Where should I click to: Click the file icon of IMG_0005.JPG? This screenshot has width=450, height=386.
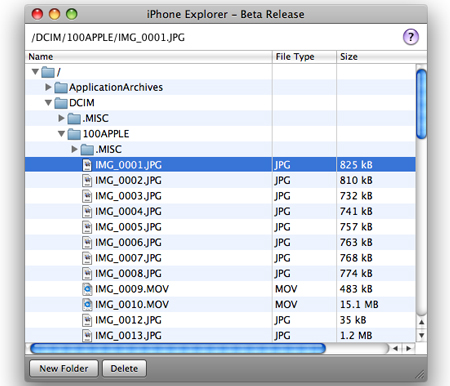pyautogui.click(x=87, y=227)
